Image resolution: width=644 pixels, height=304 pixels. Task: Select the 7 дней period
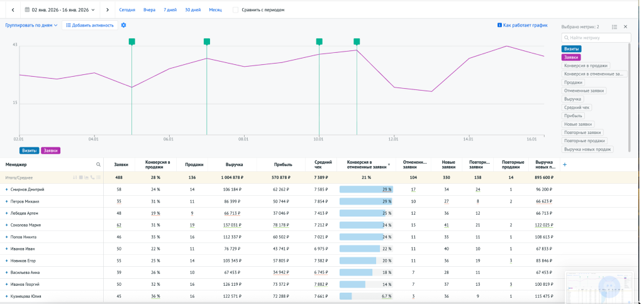(x=170, y=10)
